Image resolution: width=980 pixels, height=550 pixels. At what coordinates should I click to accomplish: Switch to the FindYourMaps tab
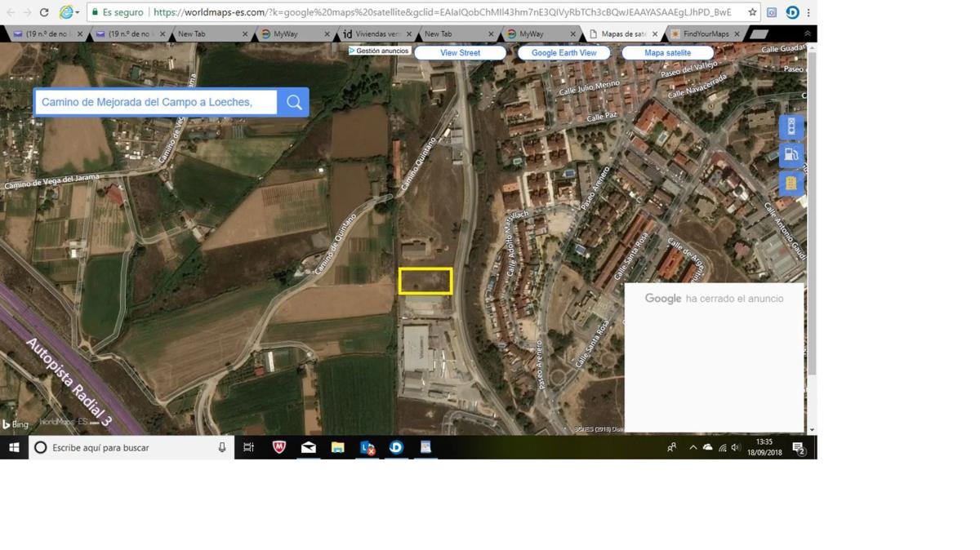pyautogui.click(x=705, y=33)
